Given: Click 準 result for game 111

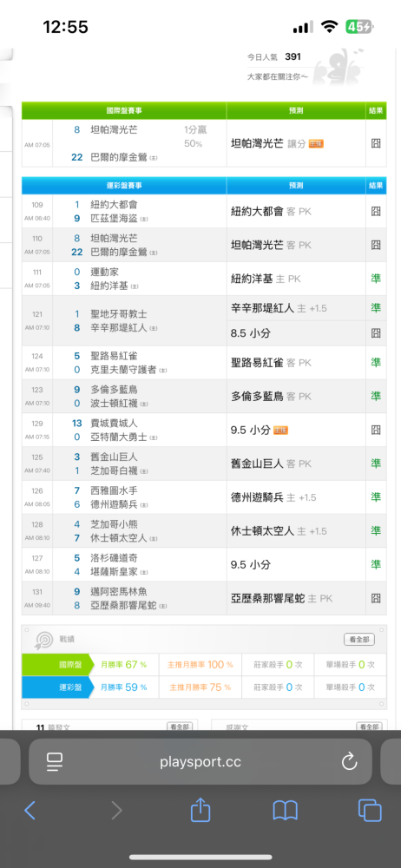Looking at the screenshot, I should point(376,279).
